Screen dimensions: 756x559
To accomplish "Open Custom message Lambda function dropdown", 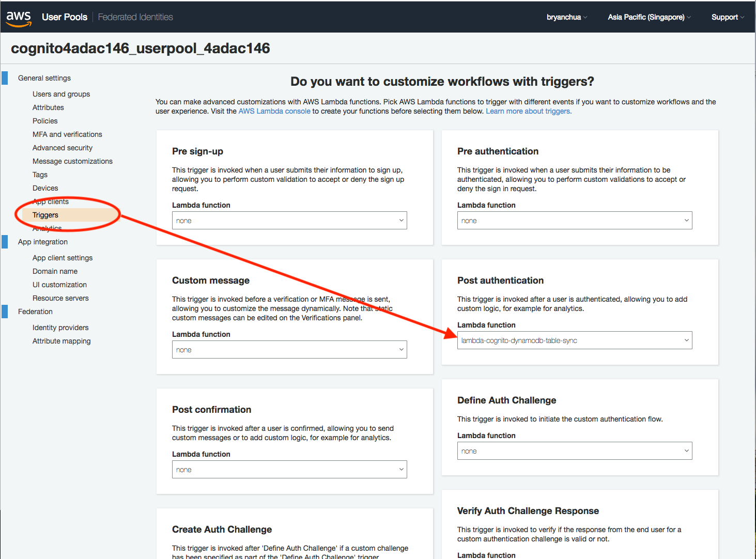I will point(289,350).
